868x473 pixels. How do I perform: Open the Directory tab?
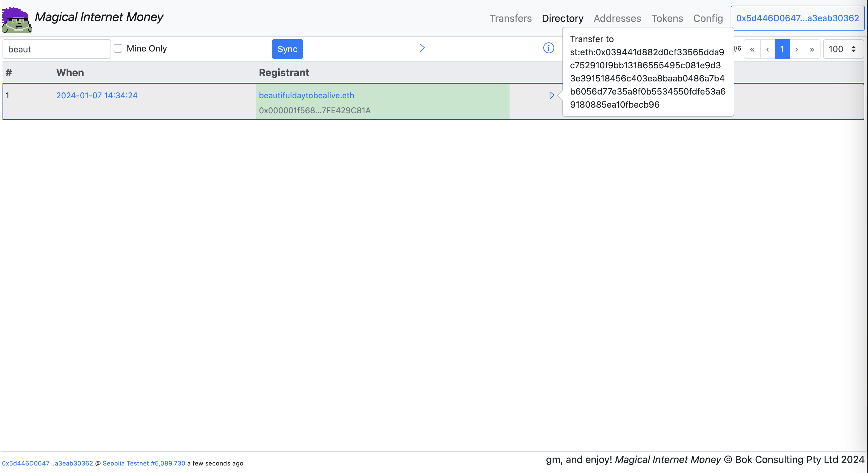point(563,17)
